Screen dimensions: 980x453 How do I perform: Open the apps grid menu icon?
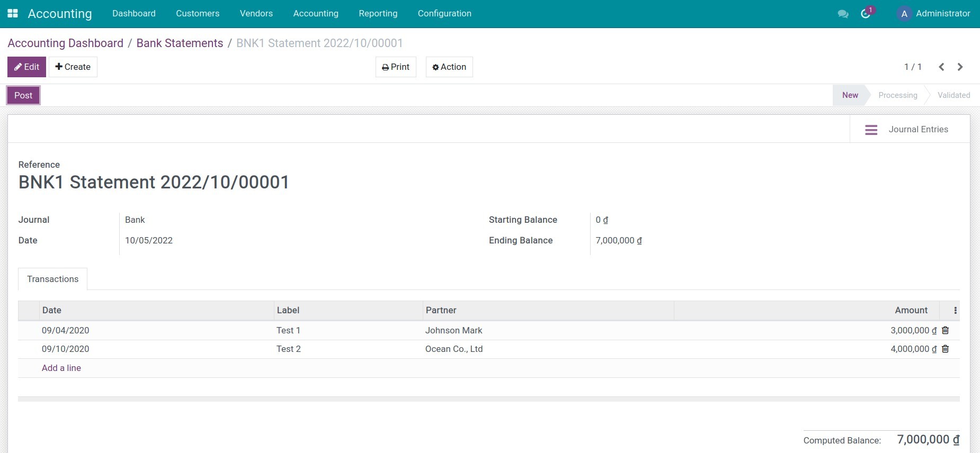click(13, 13)
